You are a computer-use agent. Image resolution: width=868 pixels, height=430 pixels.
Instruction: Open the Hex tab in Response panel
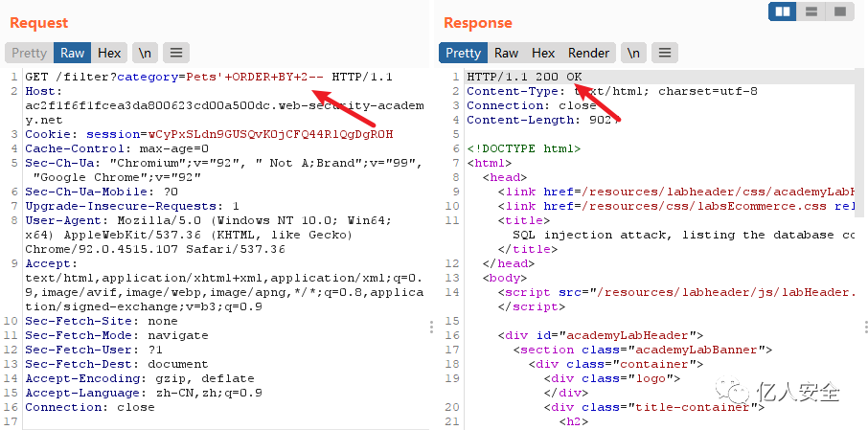[543, 53]
